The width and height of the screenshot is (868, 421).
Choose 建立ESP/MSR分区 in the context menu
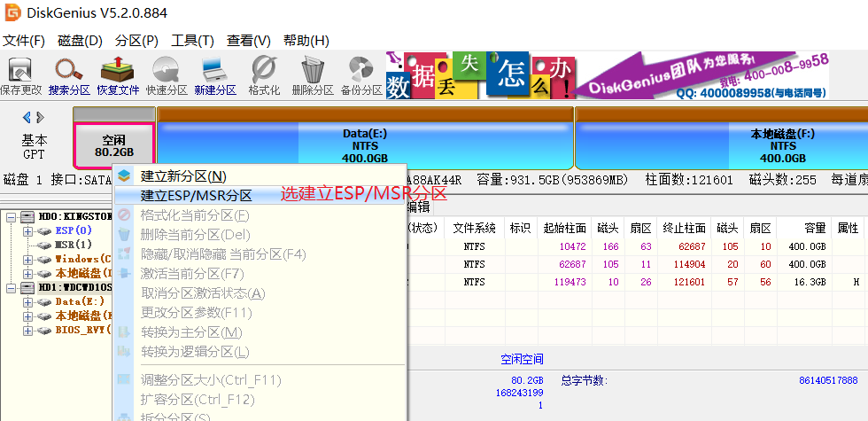[x=260, y=195]
